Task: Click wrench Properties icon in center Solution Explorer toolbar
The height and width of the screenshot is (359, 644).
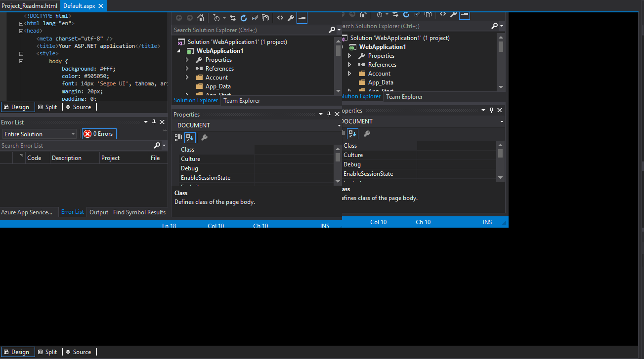Action: [x=291, y=18]
